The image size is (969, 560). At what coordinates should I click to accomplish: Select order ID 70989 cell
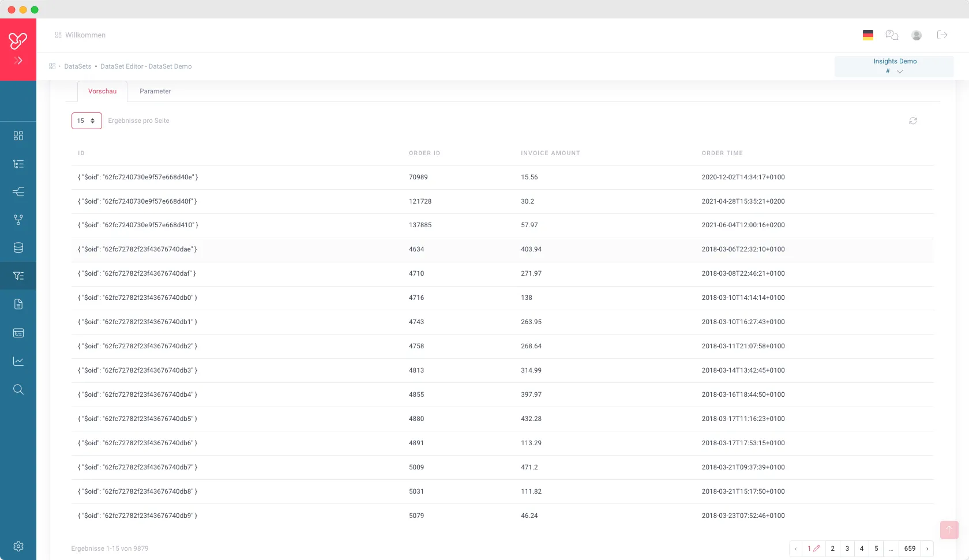(418, 177)
